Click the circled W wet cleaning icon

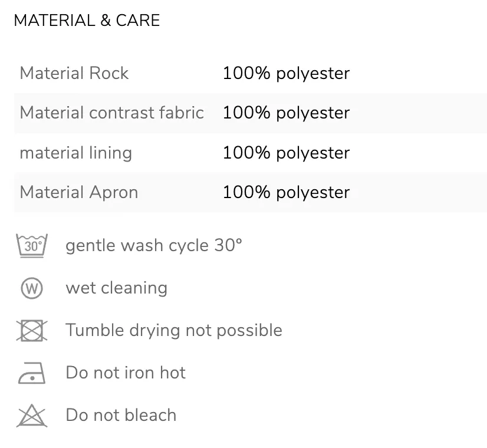pyautogui.click(x=32, y=288)
